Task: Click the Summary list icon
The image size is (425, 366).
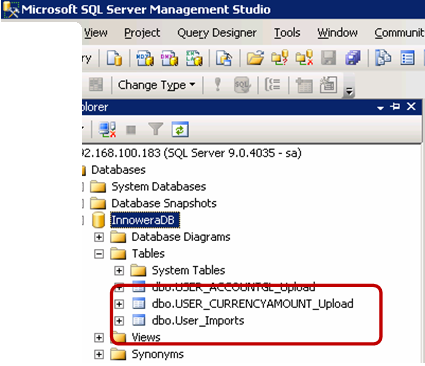Action: tap(407, 58)
